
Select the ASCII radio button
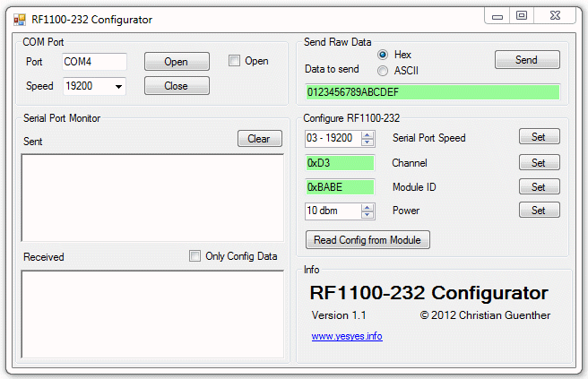pyautogui.click(x=383, y=71)
